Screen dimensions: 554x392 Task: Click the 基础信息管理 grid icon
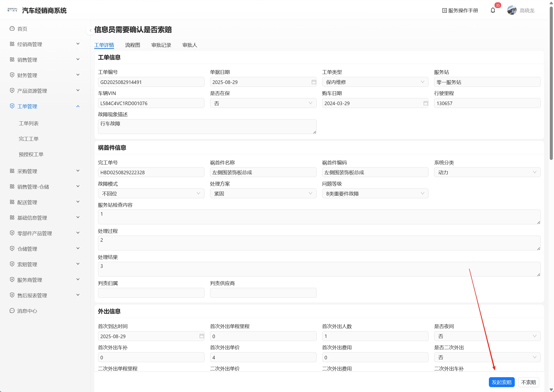click(12, 218)
